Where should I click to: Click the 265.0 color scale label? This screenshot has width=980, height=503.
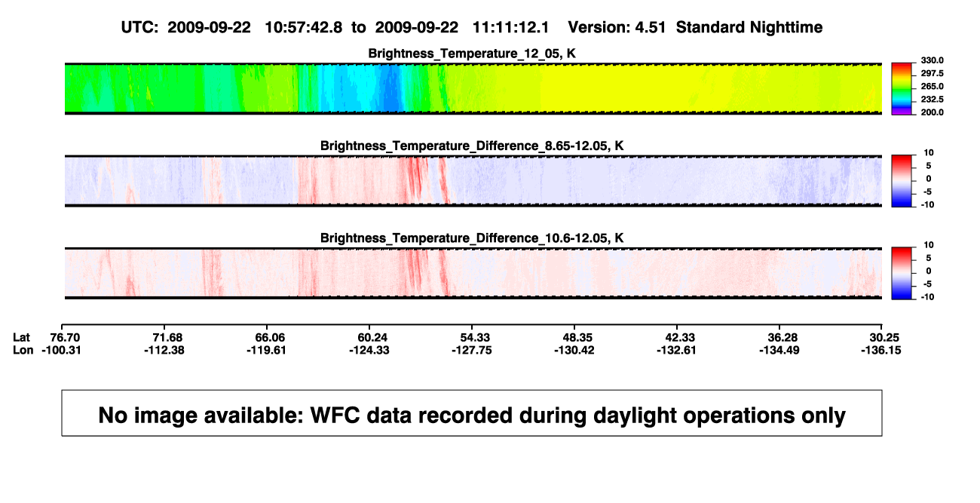(933, 86)
